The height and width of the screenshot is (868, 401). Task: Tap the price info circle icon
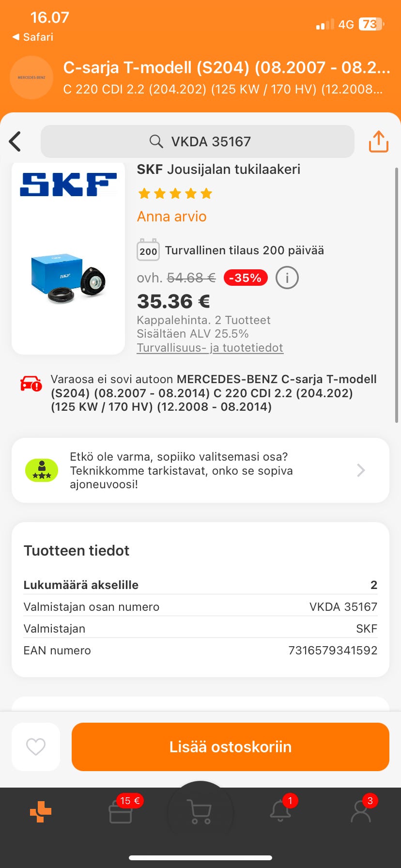point(287,278)
